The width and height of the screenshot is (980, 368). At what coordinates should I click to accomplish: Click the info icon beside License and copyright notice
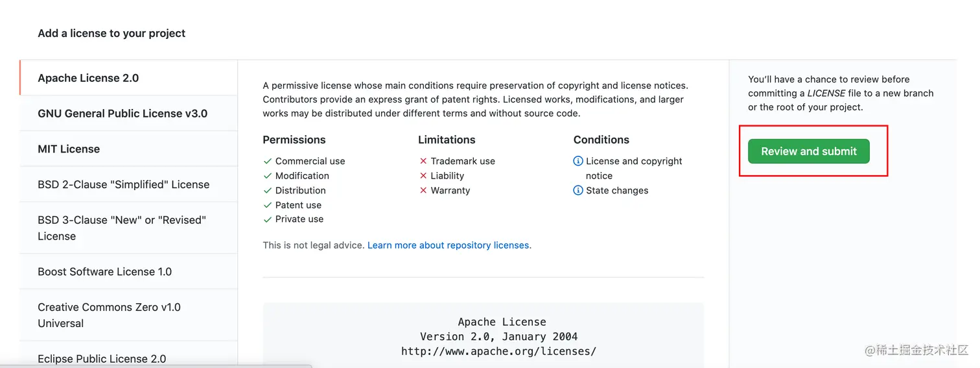(x=578, y=161)
